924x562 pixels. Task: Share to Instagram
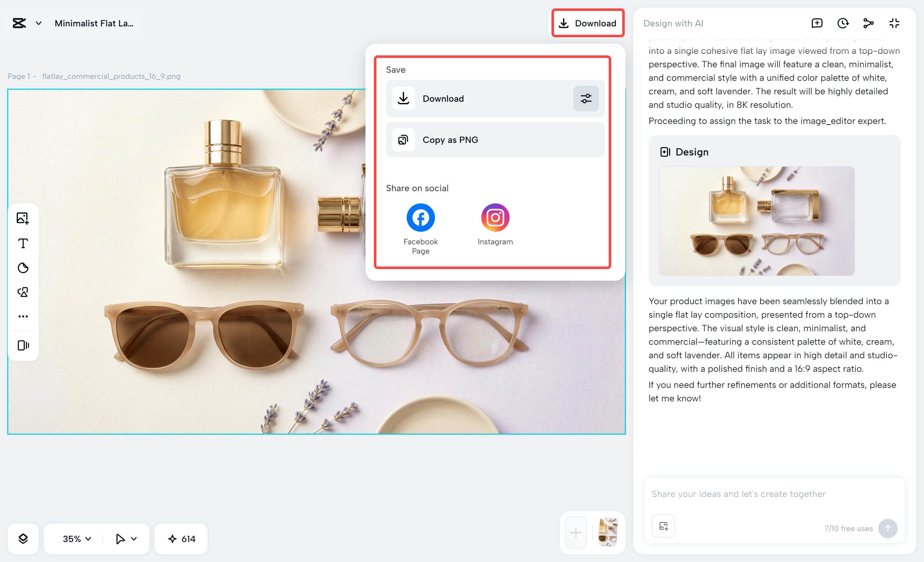pyautogui.click(x=495, y=218)
